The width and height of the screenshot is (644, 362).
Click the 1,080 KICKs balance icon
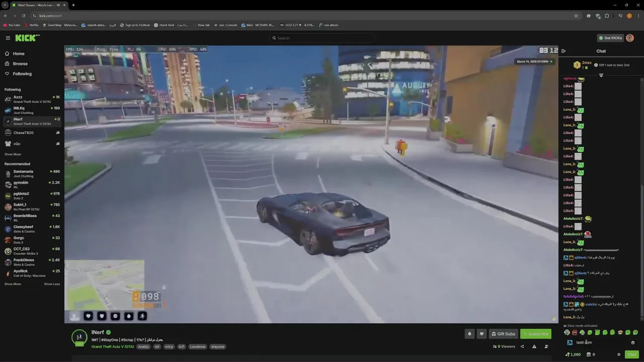click(x=573, y=354)
